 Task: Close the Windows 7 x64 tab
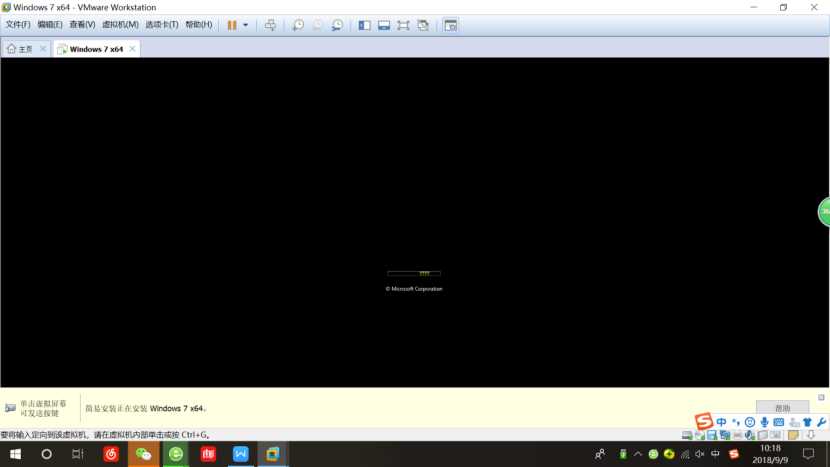[x=132, y=49]
